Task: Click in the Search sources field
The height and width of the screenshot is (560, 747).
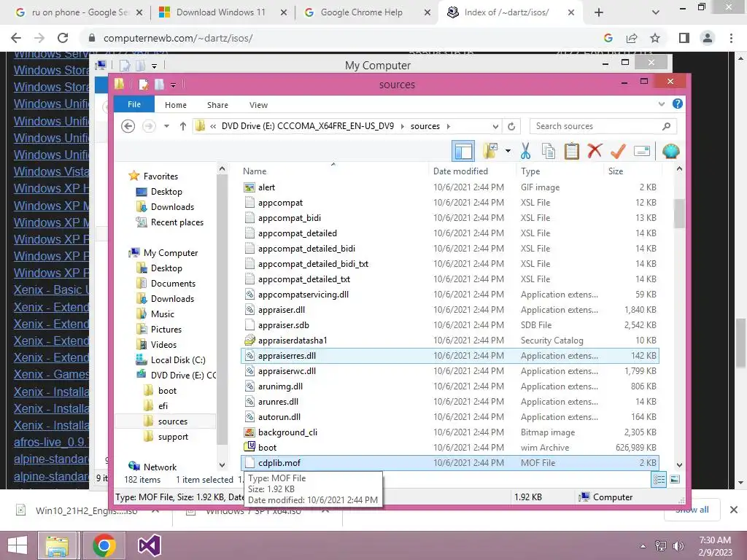Action: coord(603,126)
